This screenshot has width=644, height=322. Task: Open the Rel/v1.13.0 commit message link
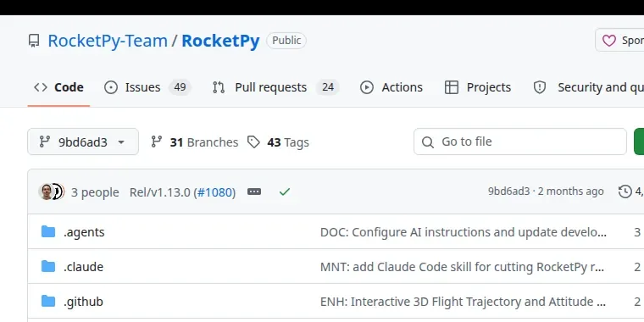160,192
